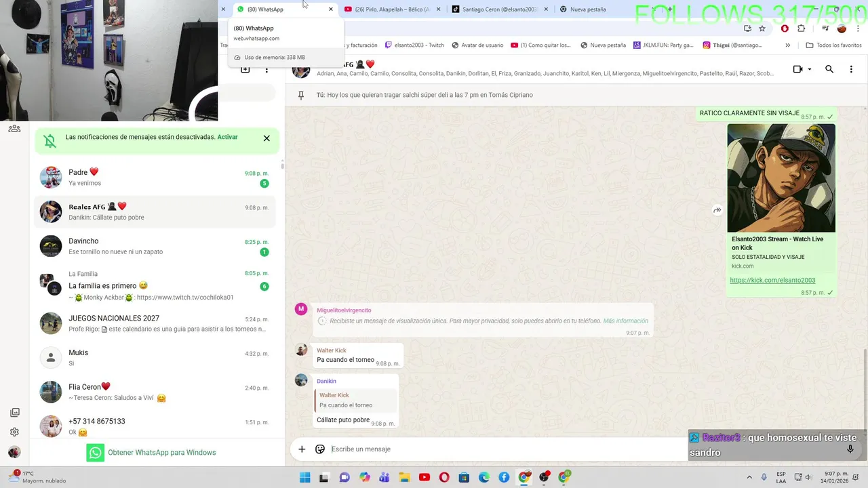This screenshot has height=488, width=868.
Task: Open the profile avatar in sidebar
Action: (14, 452)
